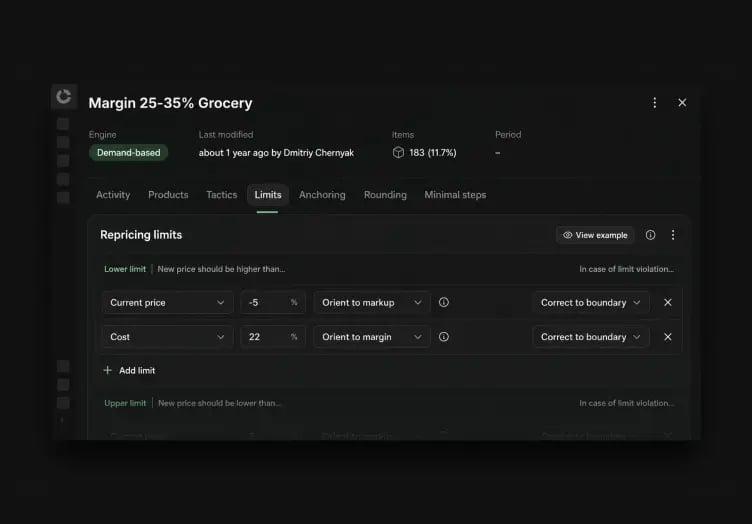Expand the Current price dropdown
This screenshot has height=524, width=752.
point(167,303)
